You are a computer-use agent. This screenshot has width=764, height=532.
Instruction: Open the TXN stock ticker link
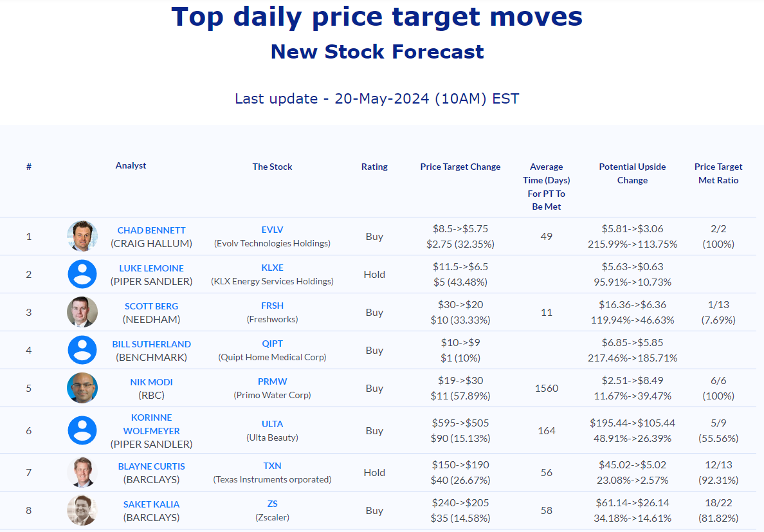tap(273, 466)
